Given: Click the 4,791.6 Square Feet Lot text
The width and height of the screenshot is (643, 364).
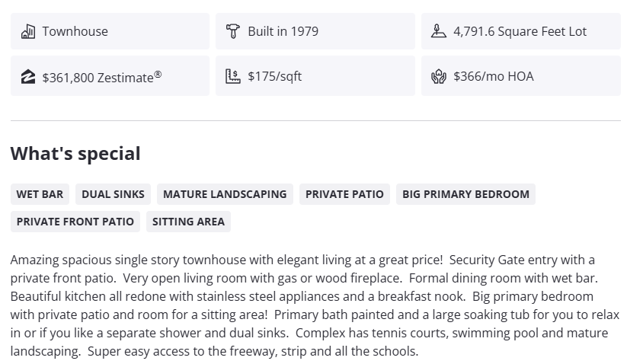Looking at the screenshot, I should tap(520, 31).
